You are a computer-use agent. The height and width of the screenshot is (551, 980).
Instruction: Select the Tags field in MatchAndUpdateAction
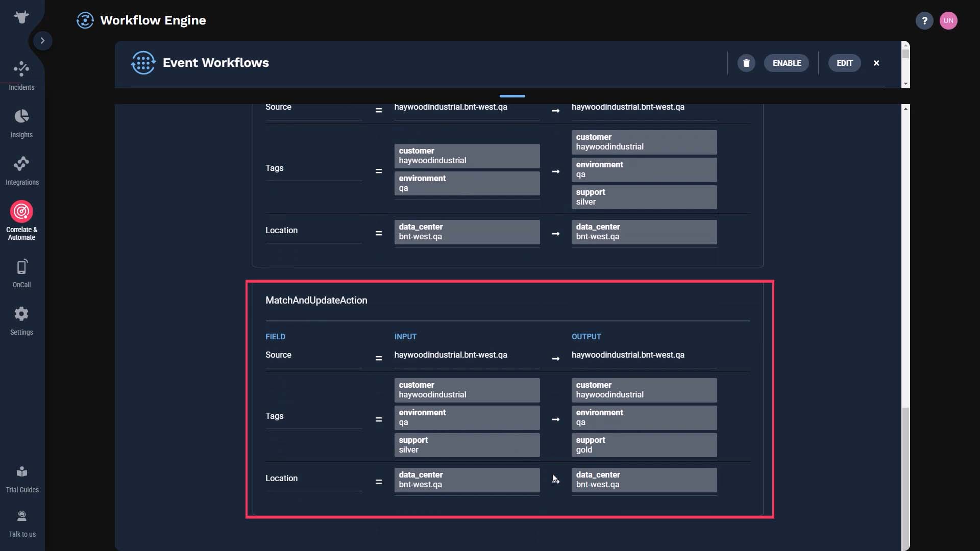pos(275,415)
